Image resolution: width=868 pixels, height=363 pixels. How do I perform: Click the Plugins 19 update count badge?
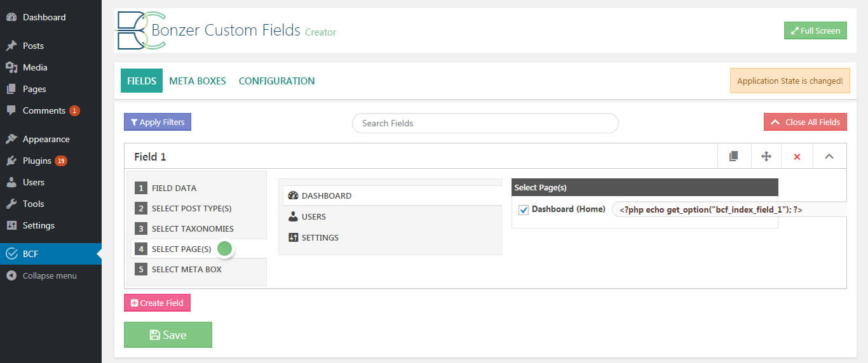pyautogui.click(x=61, y=161)
